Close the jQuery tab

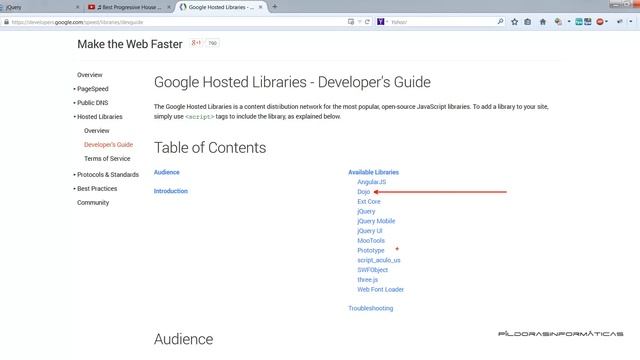78,7
